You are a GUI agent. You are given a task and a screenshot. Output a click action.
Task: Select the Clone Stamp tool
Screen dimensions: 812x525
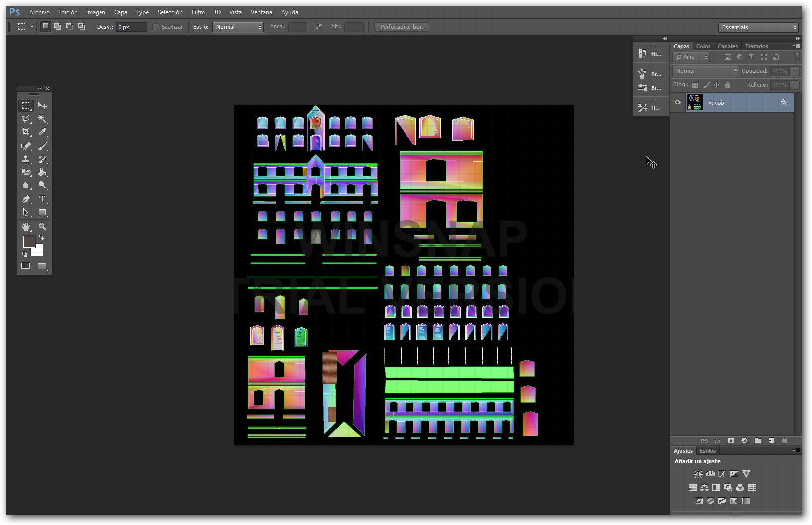[x=26, y=160]
